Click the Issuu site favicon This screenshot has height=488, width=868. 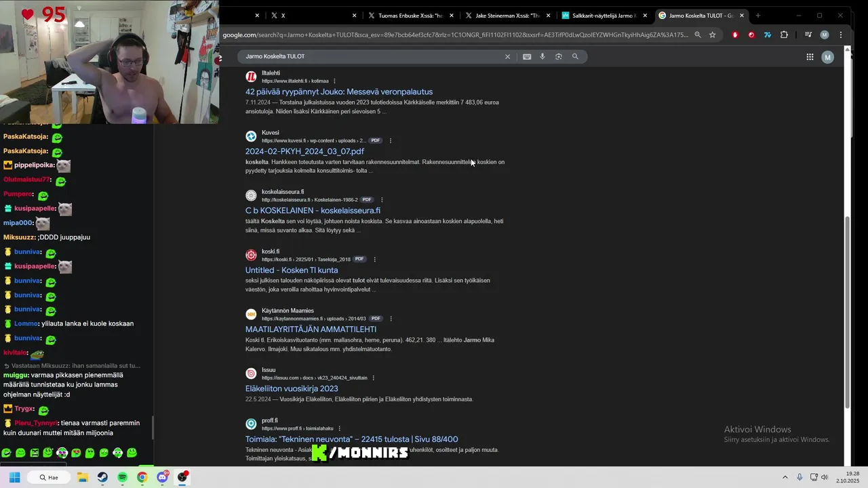(x=251, y=373)
